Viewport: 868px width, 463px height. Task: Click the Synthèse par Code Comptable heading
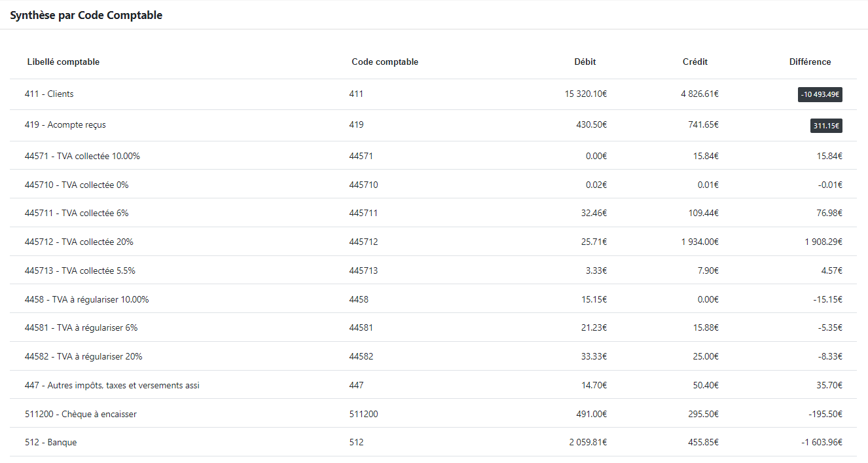[86, 16]
